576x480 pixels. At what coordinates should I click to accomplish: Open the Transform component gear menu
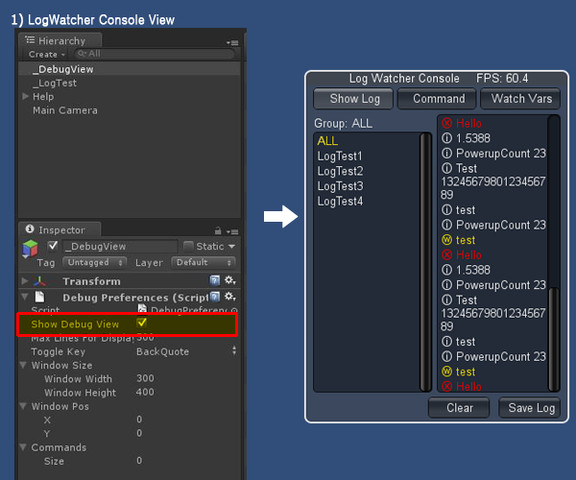click(x=230, y=281)
